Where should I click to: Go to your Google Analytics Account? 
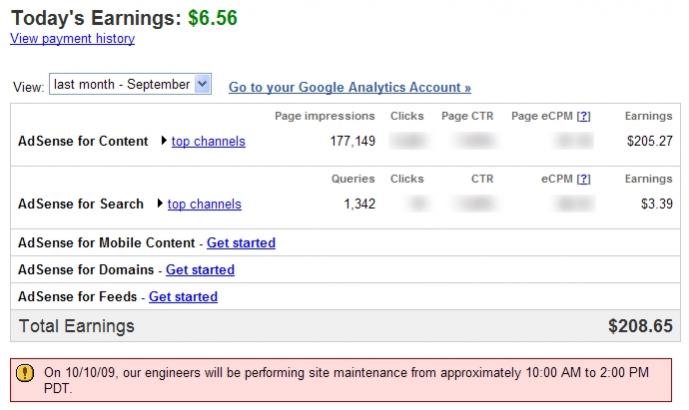(x=350, y=87)
